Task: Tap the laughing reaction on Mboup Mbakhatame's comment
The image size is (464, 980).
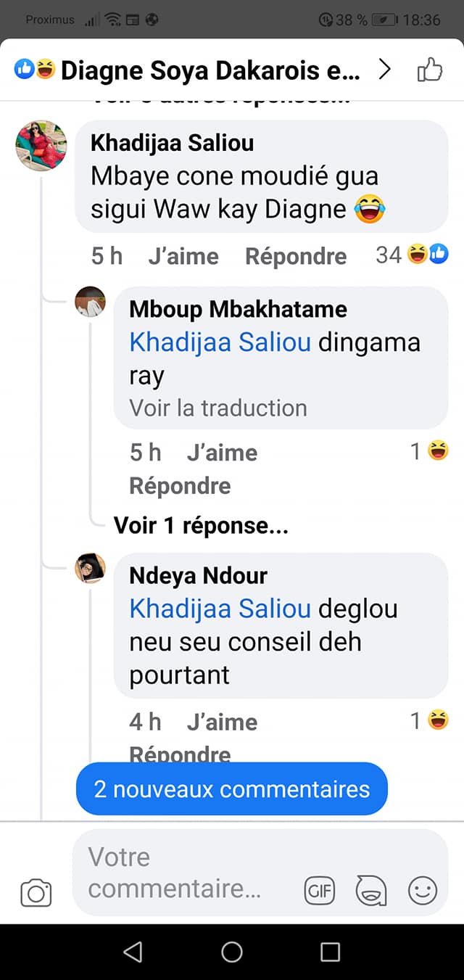Action: [x=439, y=451]
